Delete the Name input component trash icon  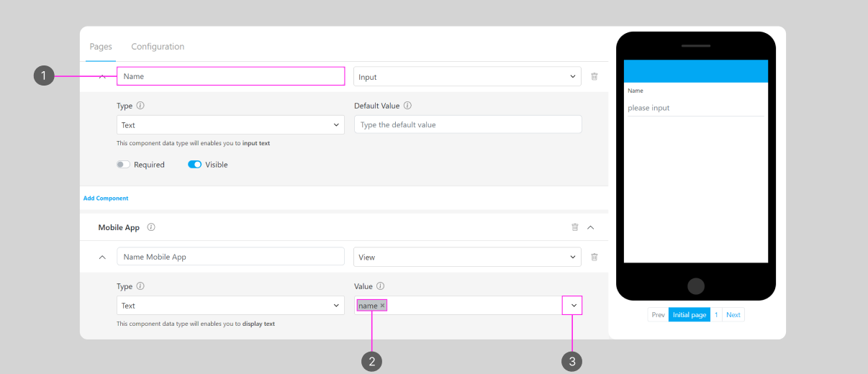tap(594, 76)
